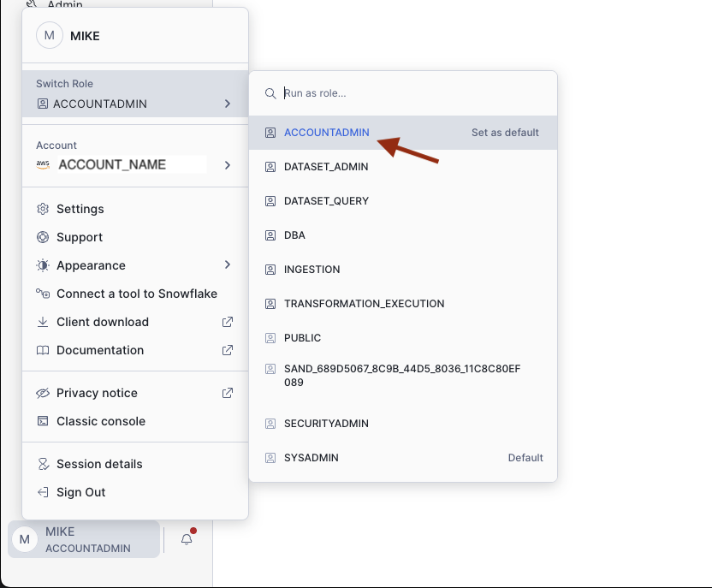The width and height of the screenshot is (712, 588).
Task: Open the Client download link
Action: [x=135, y=322]
